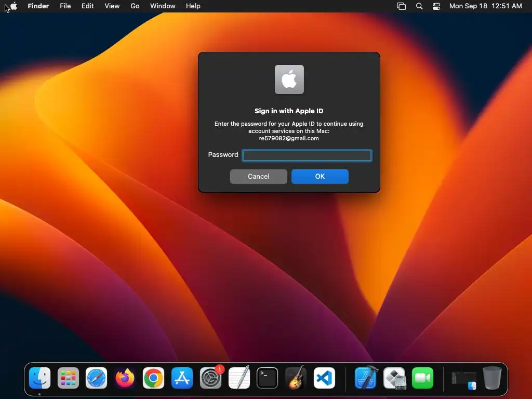Open Boot Camp Assistant icon
Image resolution: width=532 pixels, height=399 pixels.
point(395,378)
